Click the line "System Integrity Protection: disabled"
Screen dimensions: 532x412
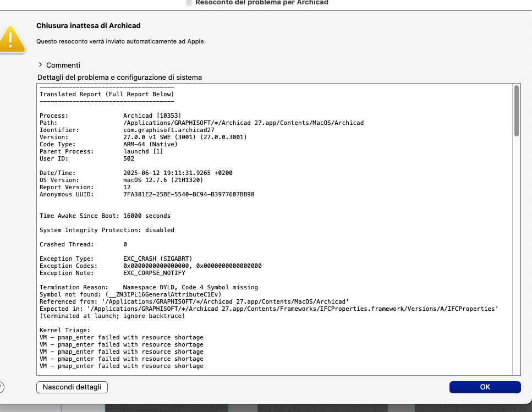[x=107, y=230]
